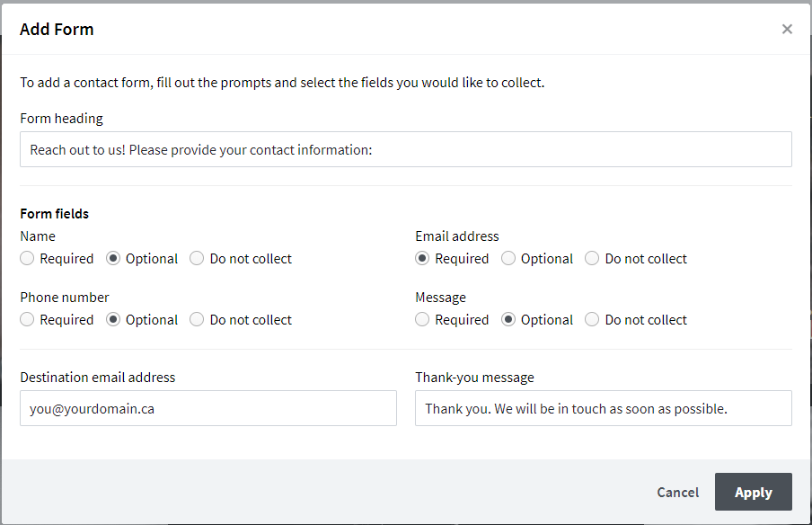Viewport: 812px width, 525px height.
Task: Focus the Thank-you message text box
Action: (603, 408)
